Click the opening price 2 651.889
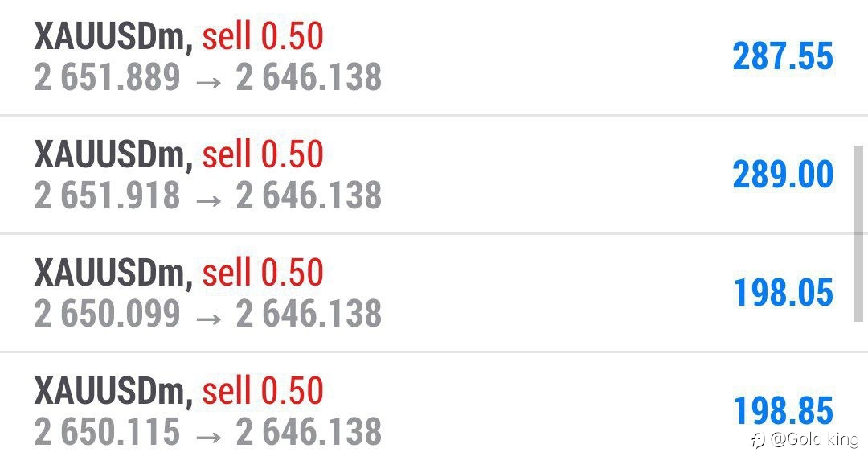This screenshot has width=868, height=469. [108, 77]
